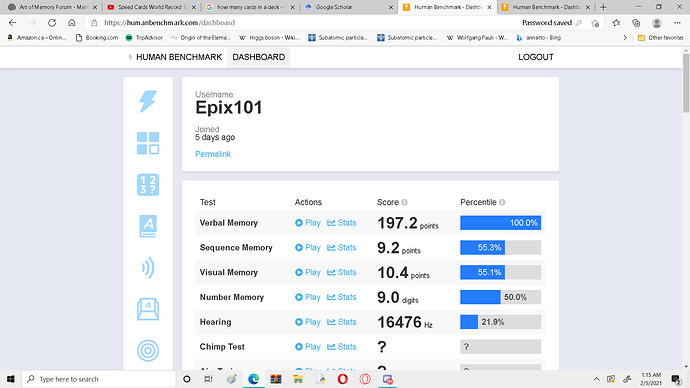Open Task View on the taskbar
This screenshot has height=388, width=690.
tap(209, 379)
